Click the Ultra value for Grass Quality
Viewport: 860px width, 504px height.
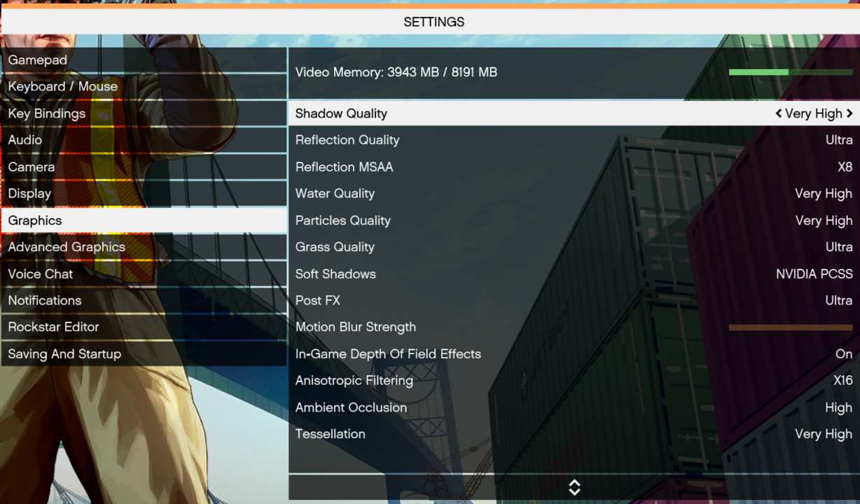pos(839,247)
